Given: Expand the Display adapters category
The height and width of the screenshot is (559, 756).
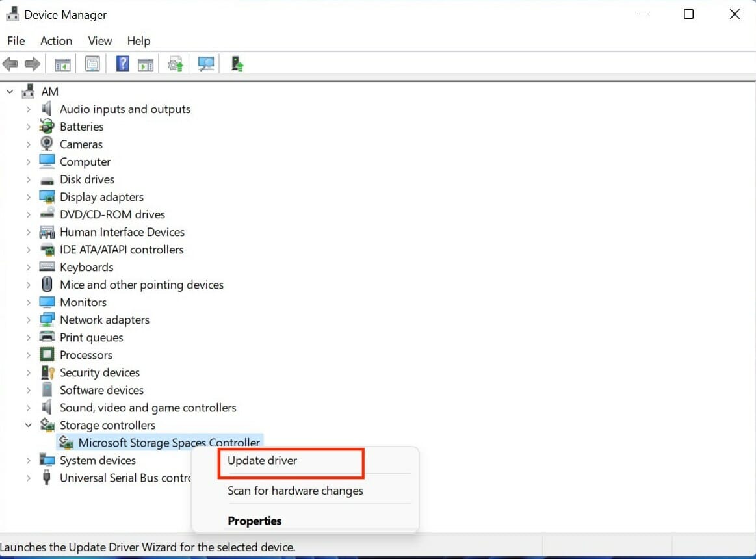Looking at the screenshot, I should click(x=28, y=196).
